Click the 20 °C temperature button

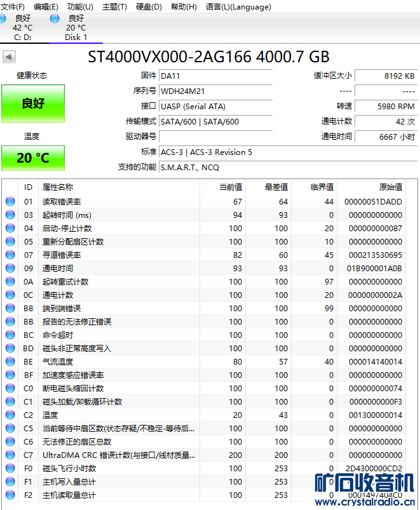pos(33,158)
